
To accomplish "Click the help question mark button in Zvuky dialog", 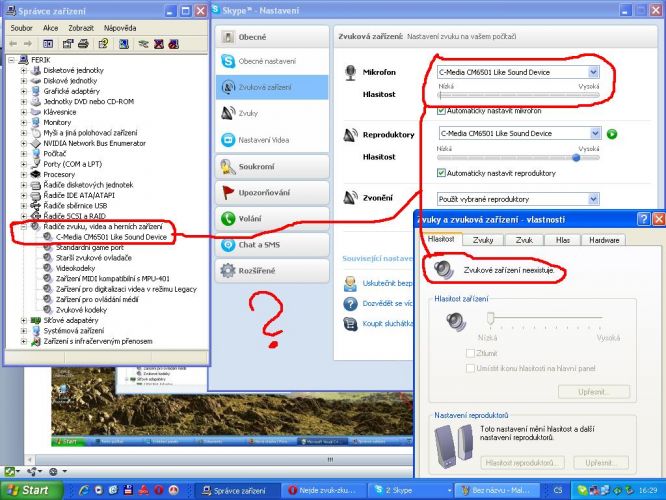I will point(643,219).
